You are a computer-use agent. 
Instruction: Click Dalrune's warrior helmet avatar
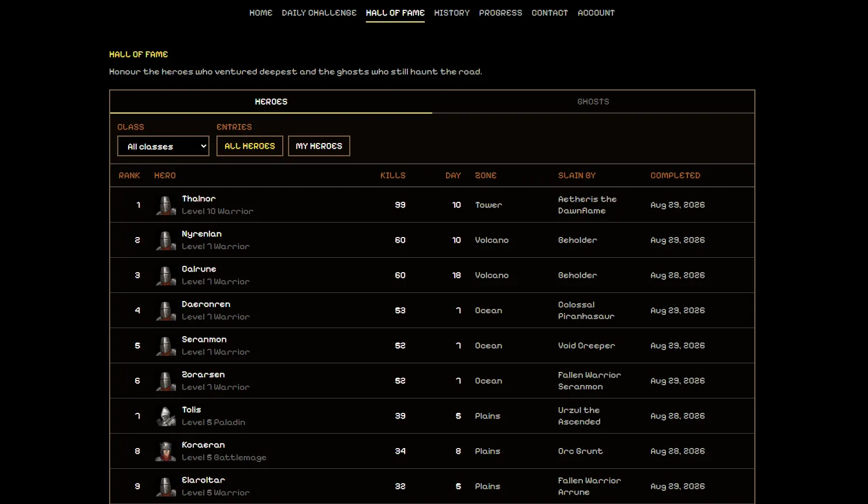166,275
